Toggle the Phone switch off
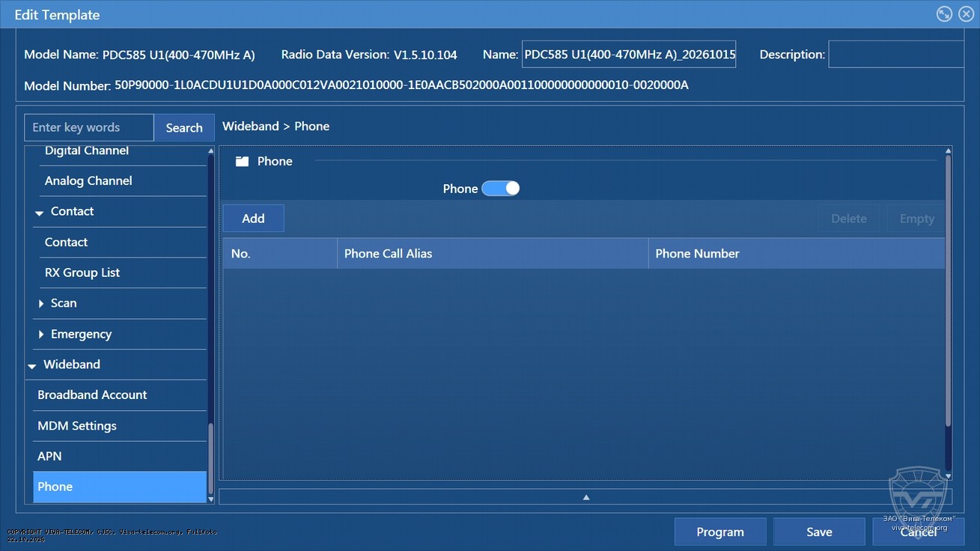Viewport: 980px width, 551px height. tap(500, 189)
